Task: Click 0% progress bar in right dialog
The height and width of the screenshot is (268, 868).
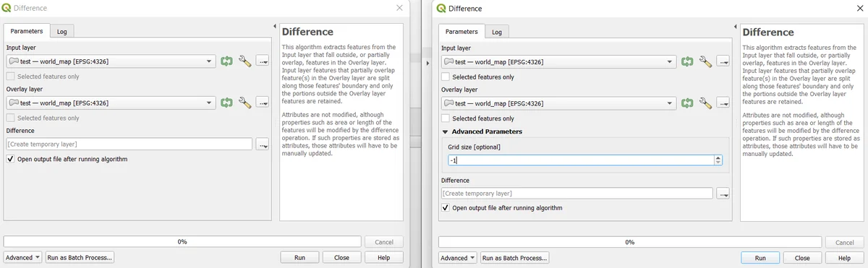Action: point(629,242)
